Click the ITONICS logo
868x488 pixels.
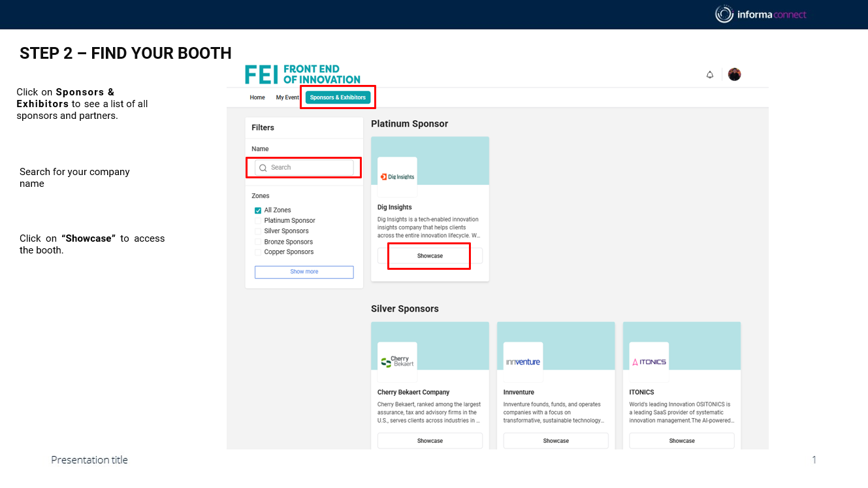tap(649, 362)
